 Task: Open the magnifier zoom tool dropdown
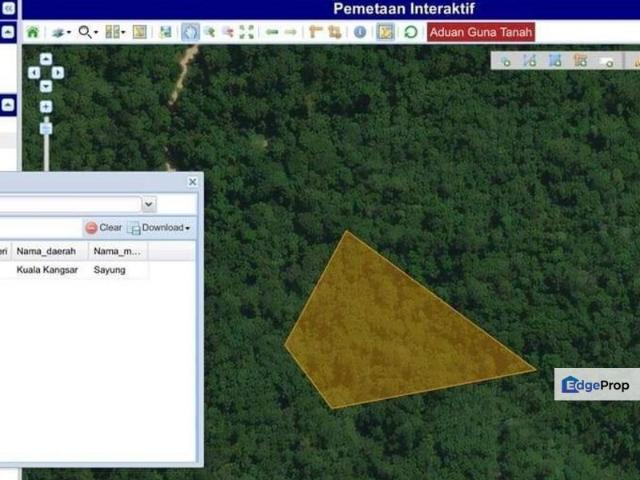pos(89,32)
